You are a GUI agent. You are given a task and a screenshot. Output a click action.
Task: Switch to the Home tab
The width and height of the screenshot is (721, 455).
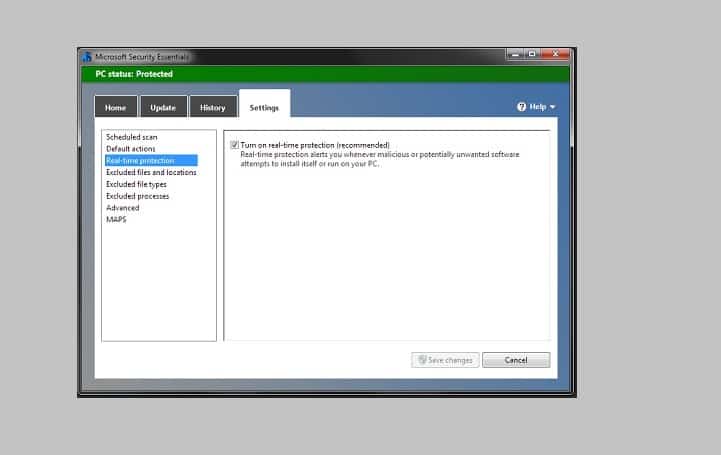click(115, 107)
